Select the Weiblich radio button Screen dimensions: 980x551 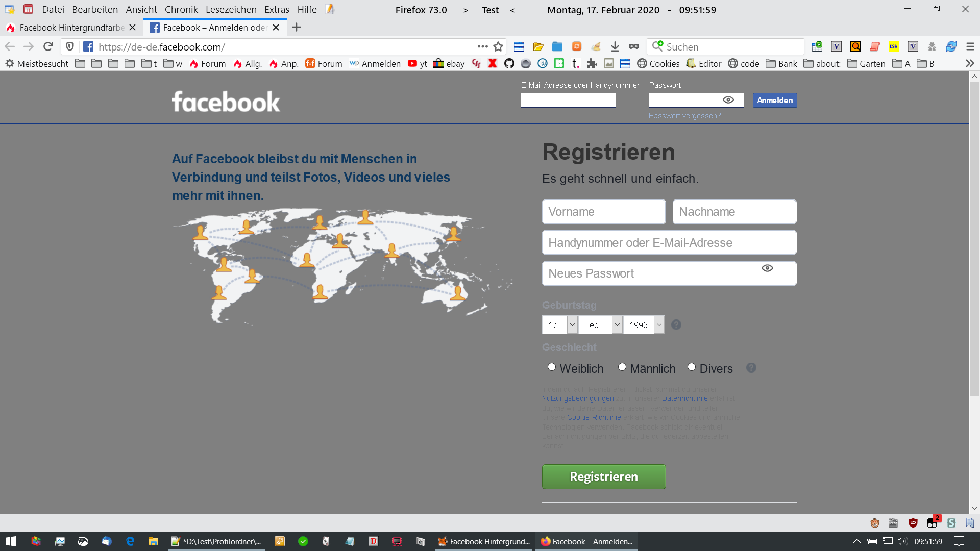552,367
